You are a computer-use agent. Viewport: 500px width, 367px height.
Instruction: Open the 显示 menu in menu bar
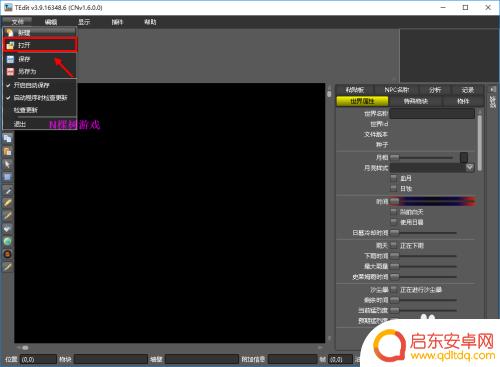click(x=84, y=22)
